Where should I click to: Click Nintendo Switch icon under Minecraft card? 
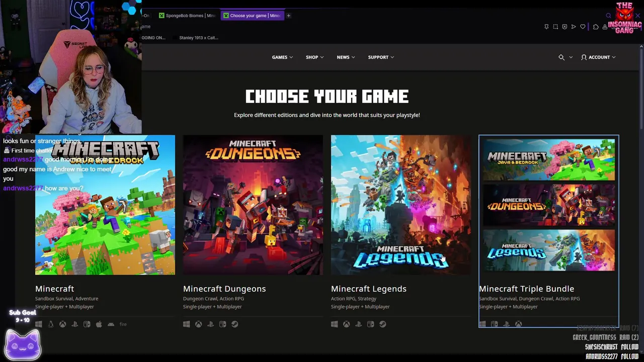tap(87, 324)
